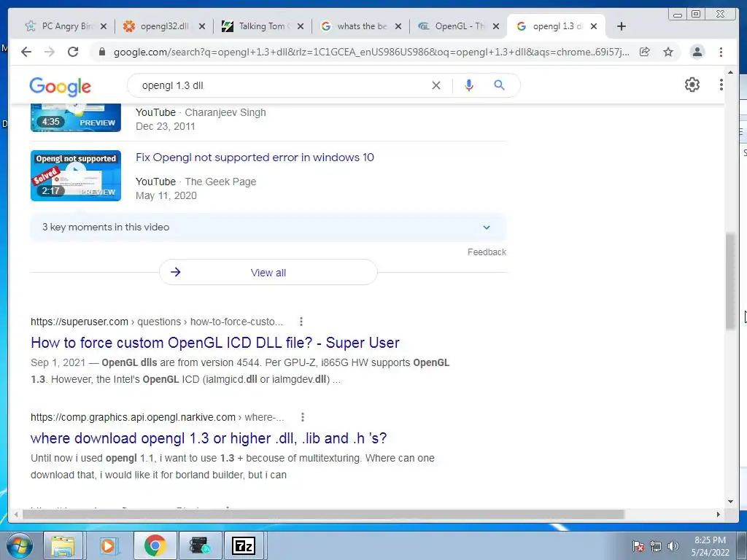
Task: Click the address bar URL
Action: [x=371, y=52]
